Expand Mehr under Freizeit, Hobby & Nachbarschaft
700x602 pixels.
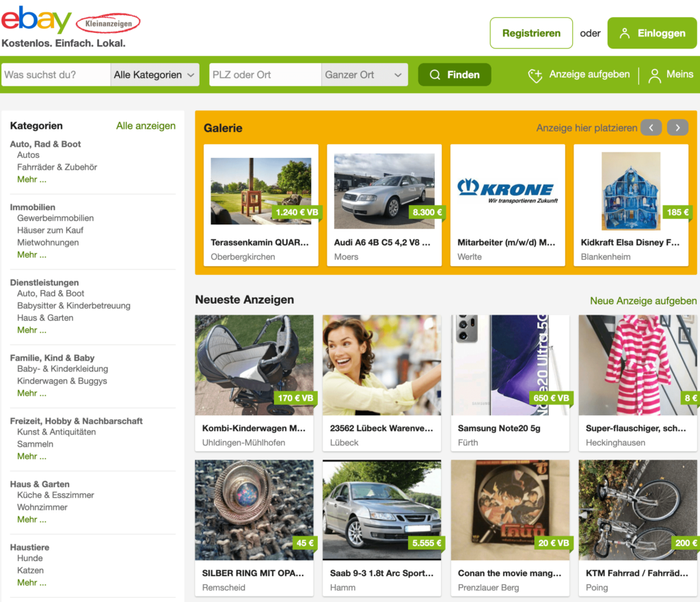point(31,456)
